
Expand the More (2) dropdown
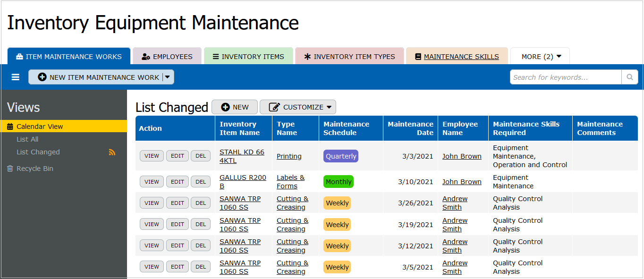click(541, 57)
